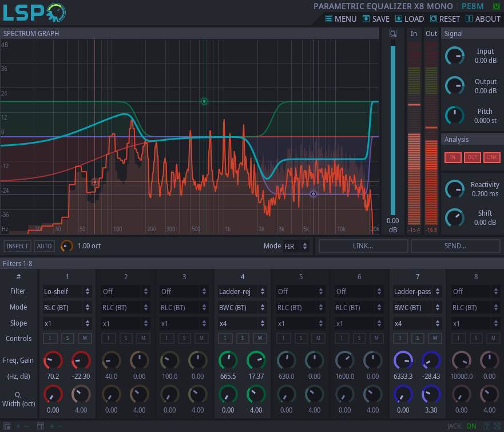Toggle the INSPECT button
The image size is (504, 432).
pos(17,246)
